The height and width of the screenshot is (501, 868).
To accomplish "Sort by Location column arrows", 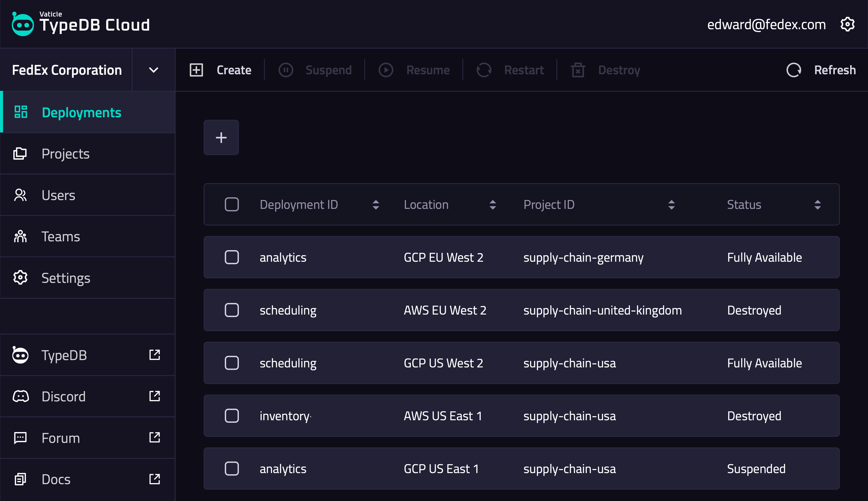I will 493,205.
